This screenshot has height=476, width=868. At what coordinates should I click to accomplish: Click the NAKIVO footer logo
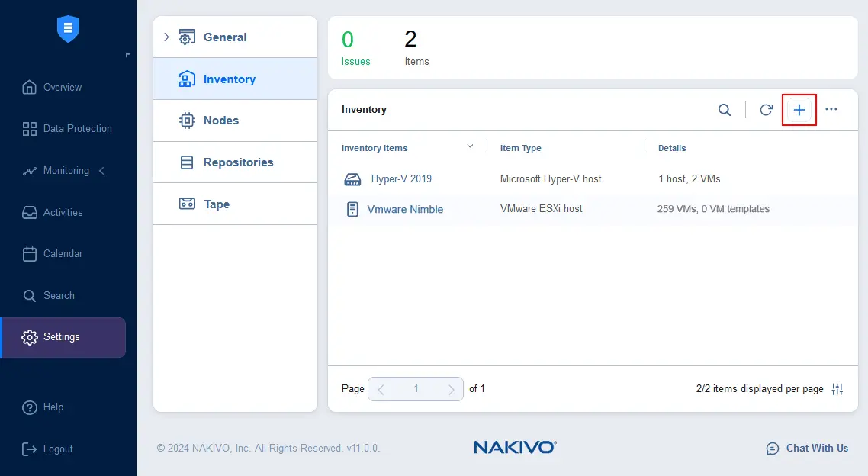[x=516, y=447]
